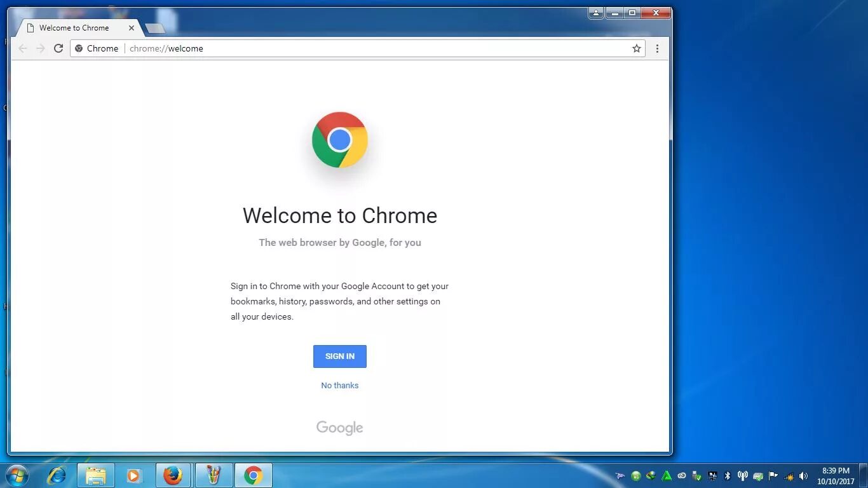Close the Welcome to Chrome tab

click(132, 28)
